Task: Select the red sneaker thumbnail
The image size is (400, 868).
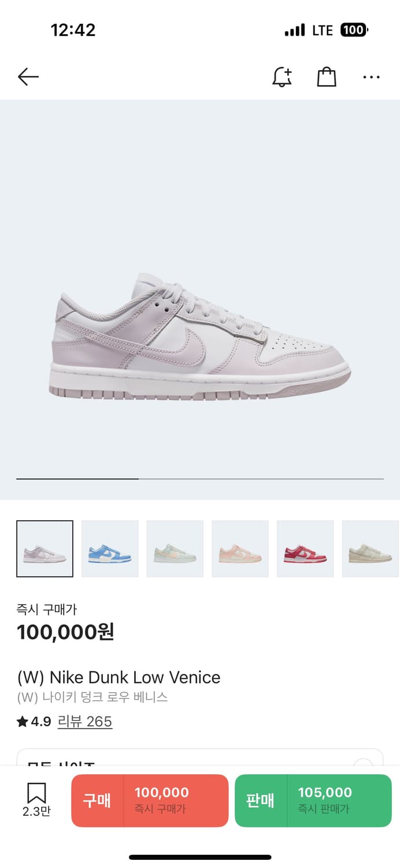Action: click(305, 549)
